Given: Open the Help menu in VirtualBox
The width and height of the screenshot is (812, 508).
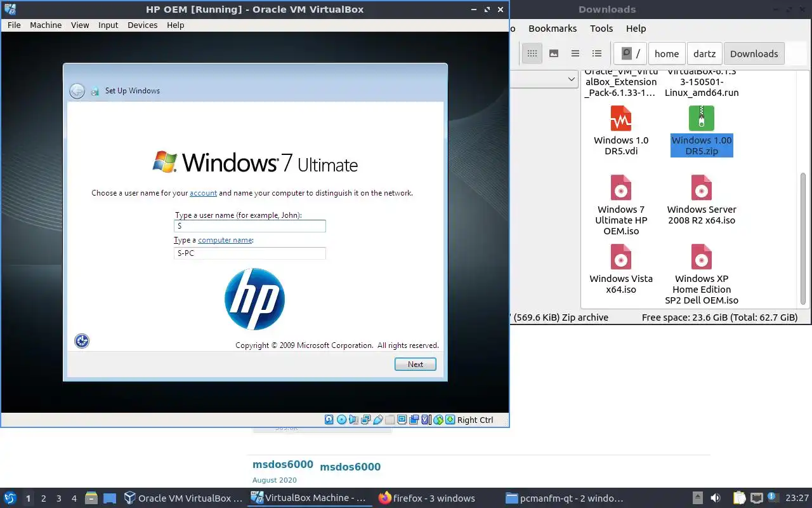Looking at the screenshot, I should pyautogui.click(x=176, y=25).
